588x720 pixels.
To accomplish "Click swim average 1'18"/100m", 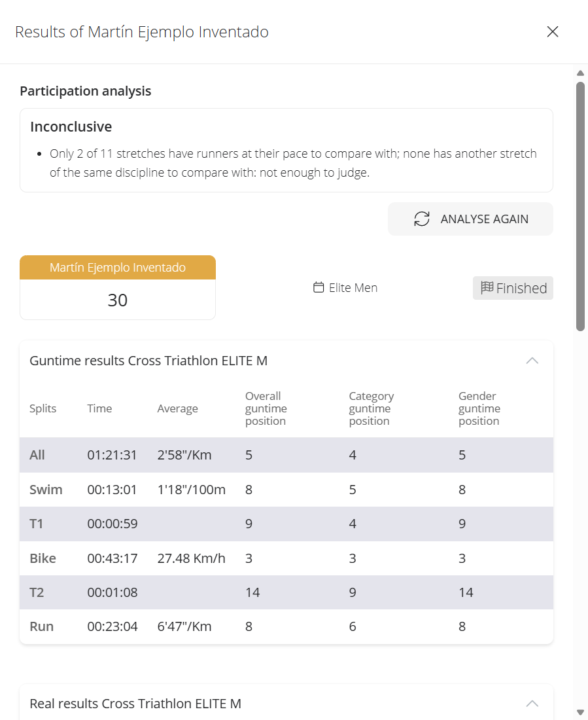I will (x=192, y=490).
